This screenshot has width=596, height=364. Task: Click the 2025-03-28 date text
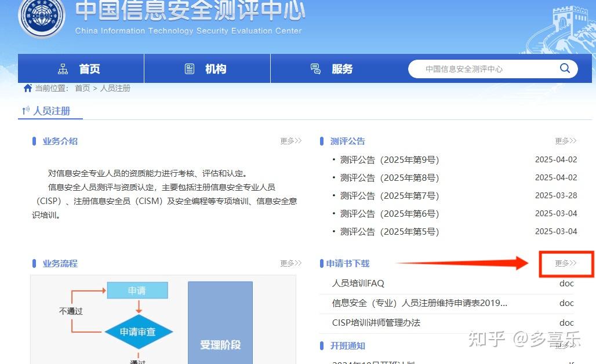[556, 196]
